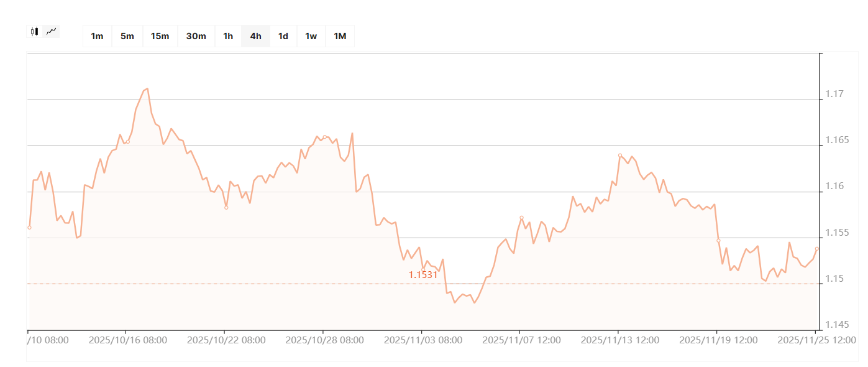Set chart interval to 30m
Screen dimensions: 868x367
(196, 36)
